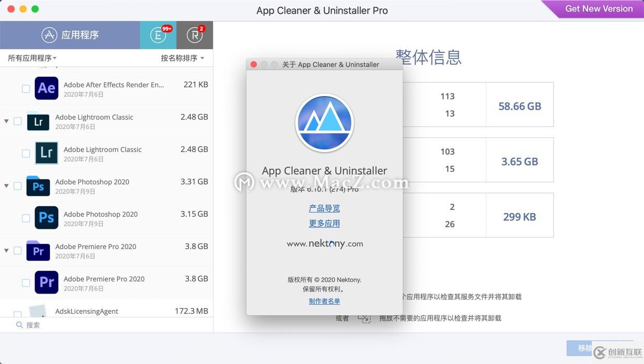
Task: Select the Lightroom Classic group Lr icon
Action: [38, 121]
